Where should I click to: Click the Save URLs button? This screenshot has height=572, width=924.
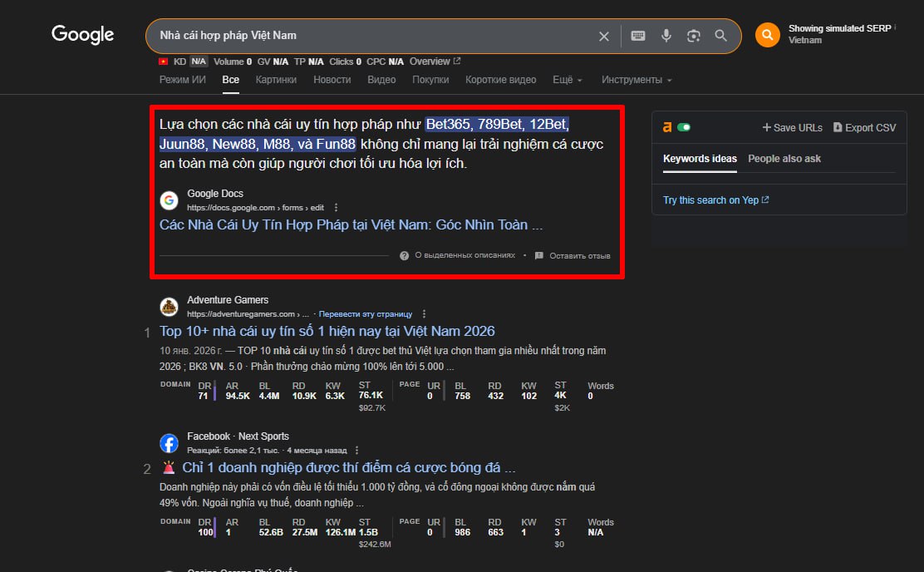coord(792,127)
